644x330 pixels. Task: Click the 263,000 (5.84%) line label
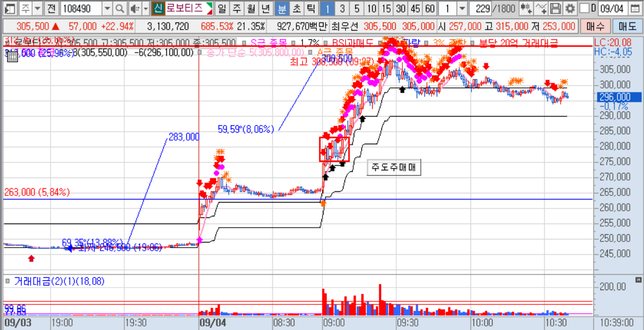(x=37, y=192)
